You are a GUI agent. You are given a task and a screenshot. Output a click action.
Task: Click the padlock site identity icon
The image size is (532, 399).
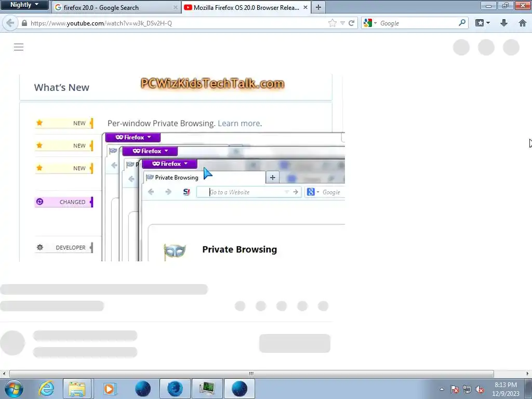pyautogui.click(x=24, y=23)
